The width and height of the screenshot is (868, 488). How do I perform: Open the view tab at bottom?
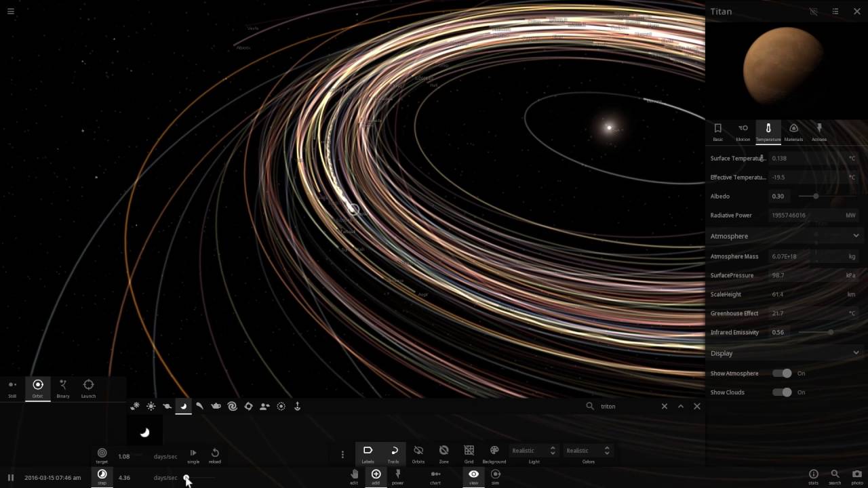pos(473,476)
